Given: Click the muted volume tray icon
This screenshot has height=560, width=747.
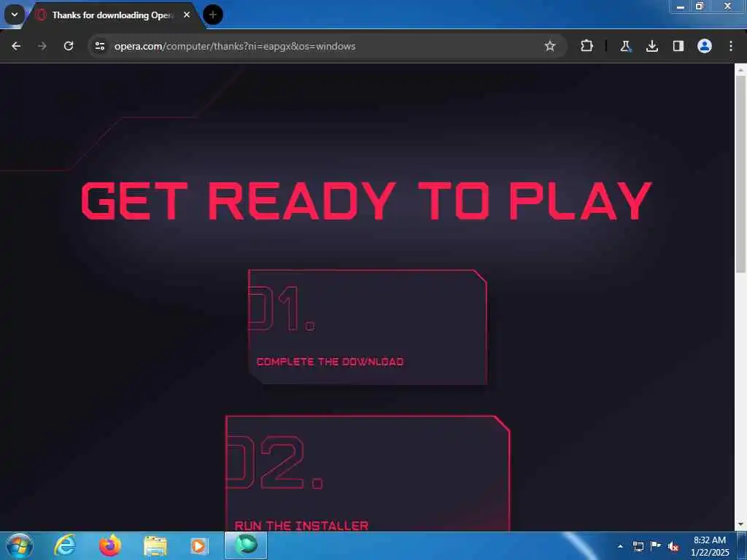Looking at the screenshot, I should [673, 546].
